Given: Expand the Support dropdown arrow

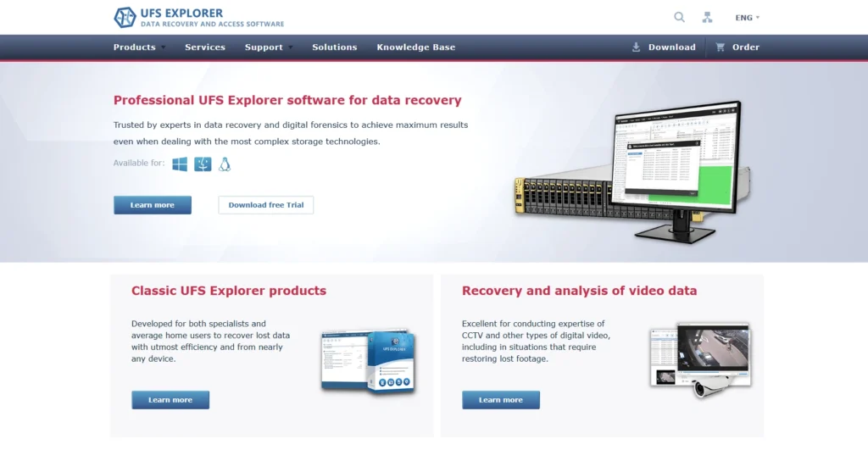Looking at the screenshot, I should 291,47.
